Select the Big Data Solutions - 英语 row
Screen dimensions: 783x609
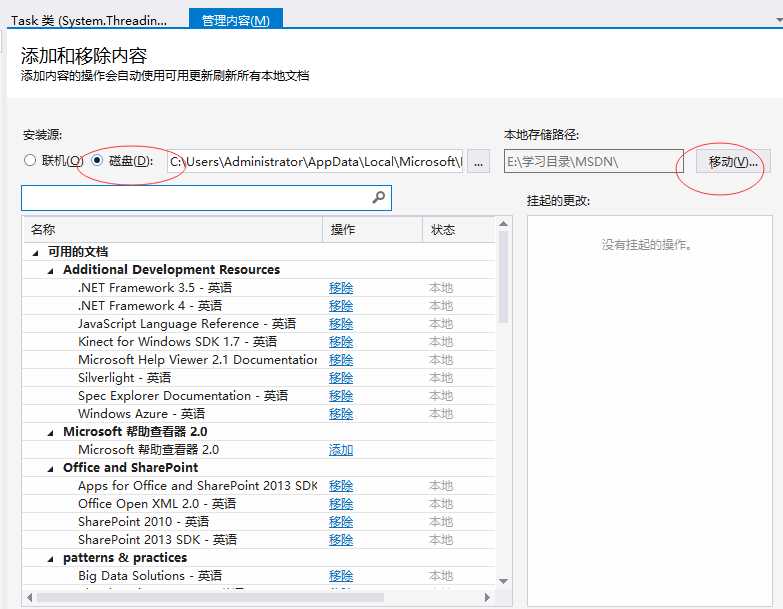tap(260, 576)
